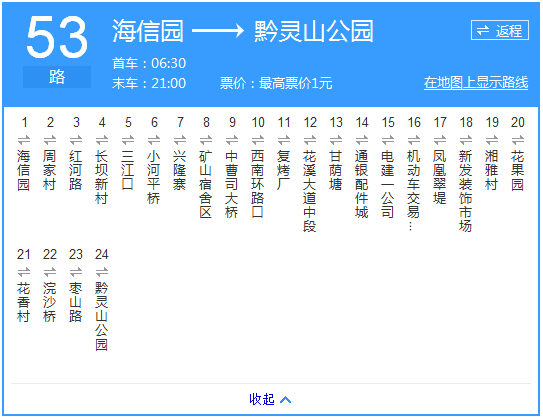Click the 53 route number
Screen dimensions: 543x420
pos(57,37)
